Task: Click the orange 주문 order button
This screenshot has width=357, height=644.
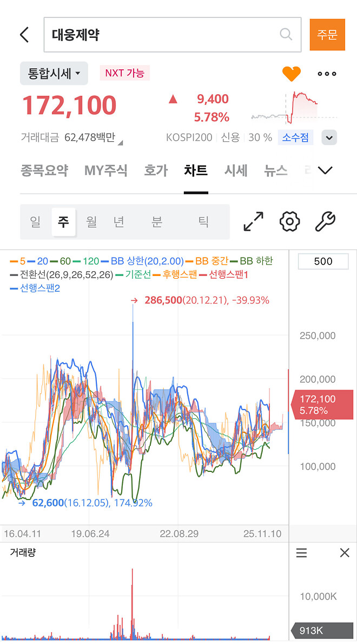Action: coord(327,35)
